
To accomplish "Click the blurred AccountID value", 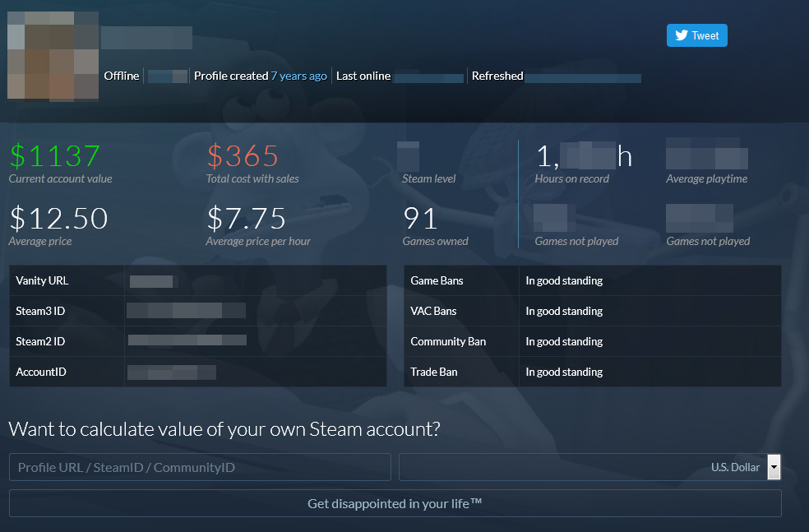I will (171, 372).
